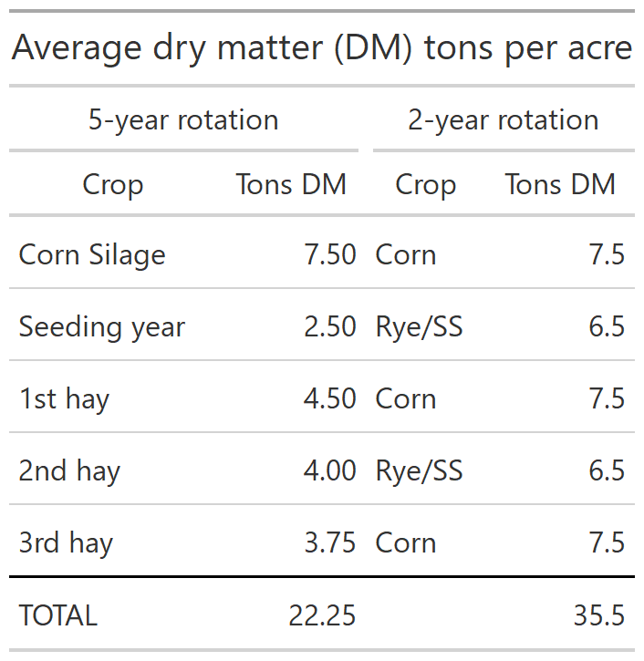Click the 35.5 total for 2-year rotation
This screenshot has height=661, width=644.
[598, 615]
